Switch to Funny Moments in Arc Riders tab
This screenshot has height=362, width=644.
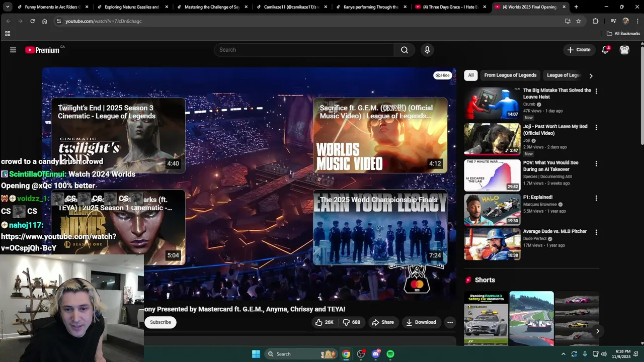tap(52, 7)
